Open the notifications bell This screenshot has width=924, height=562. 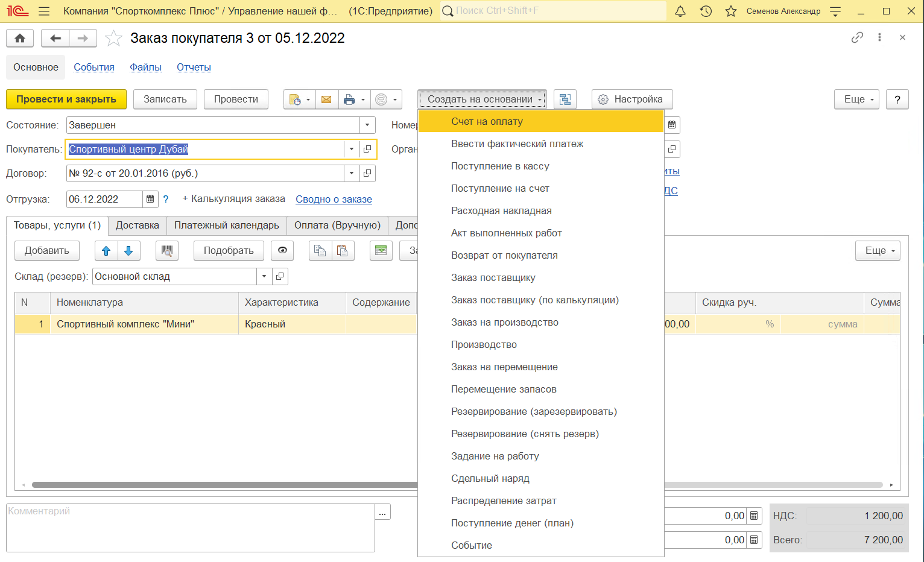[680, 11]
